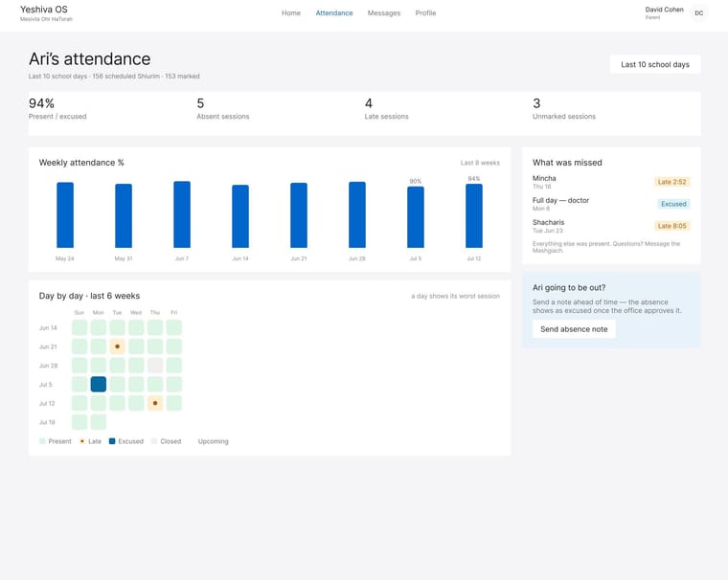Click the late dot on Tuesday Jun 21
Image resolution: width=728 pixels, height=580 pixels.
pyautogui.click(x=118, y=346)
